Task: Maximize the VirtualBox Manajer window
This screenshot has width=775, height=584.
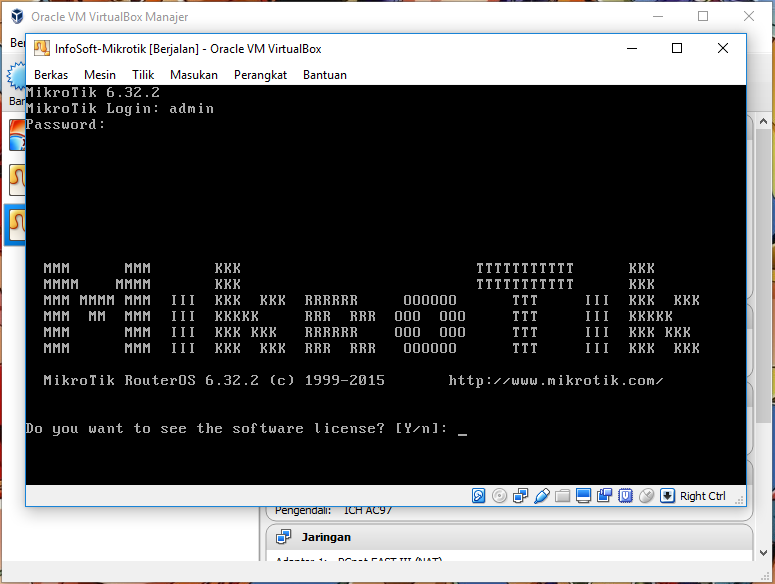Action: (x=703, y=16)
